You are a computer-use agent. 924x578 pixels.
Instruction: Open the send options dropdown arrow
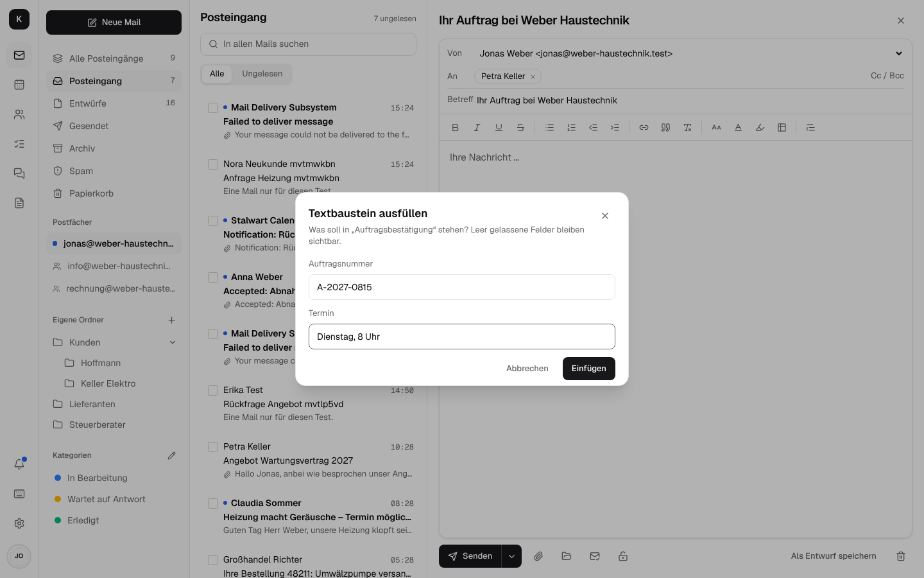point(511,556)
